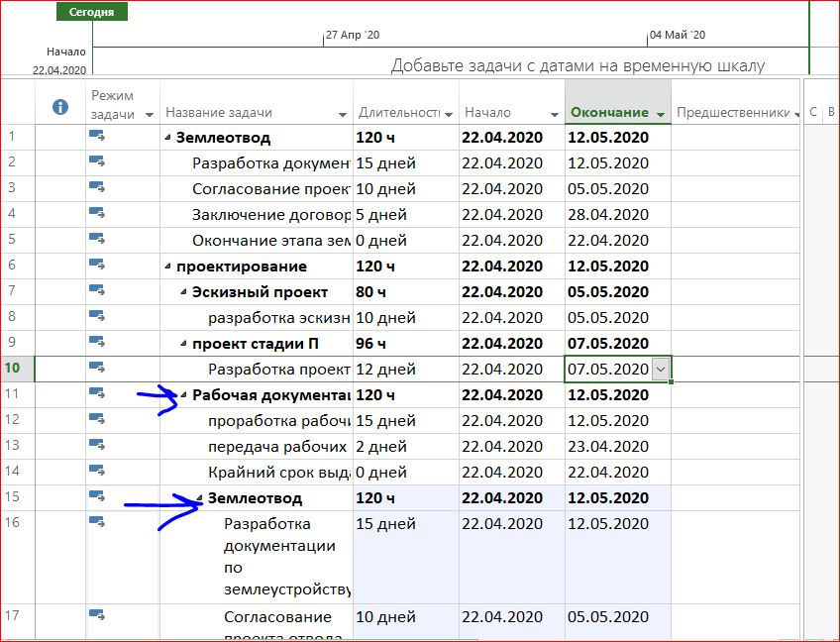Click task mode icon in row 17
840x642 pixels.
point(97,615)
